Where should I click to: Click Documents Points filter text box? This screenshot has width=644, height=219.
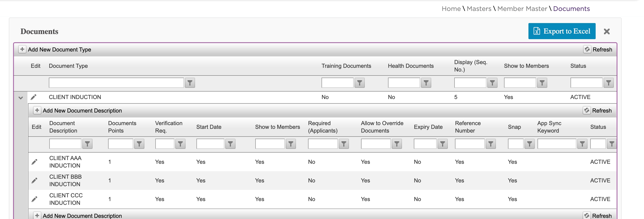point(120,144)
